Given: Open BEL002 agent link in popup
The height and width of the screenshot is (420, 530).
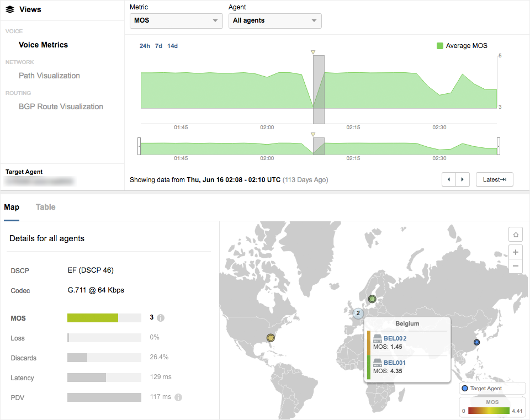Looking at the screenshot, I should (395, 338).
